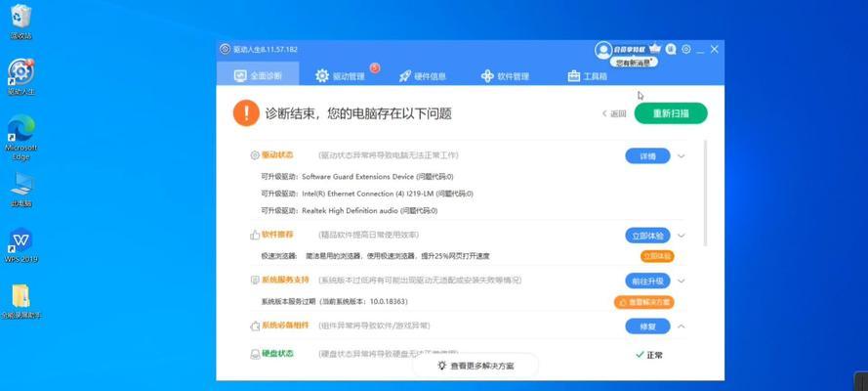Open the 硬件信息 tab
This screenshot has height=391, width=868.
point(423,76)
